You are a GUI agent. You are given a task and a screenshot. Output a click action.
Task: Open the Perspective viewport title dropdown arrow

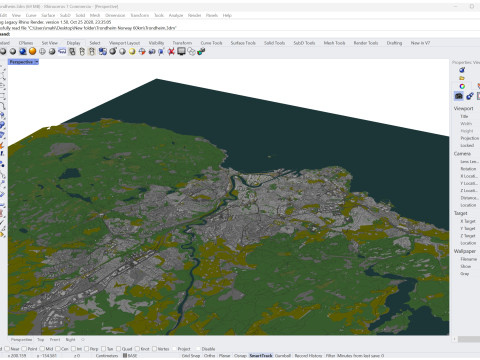[x=36, y=62]
